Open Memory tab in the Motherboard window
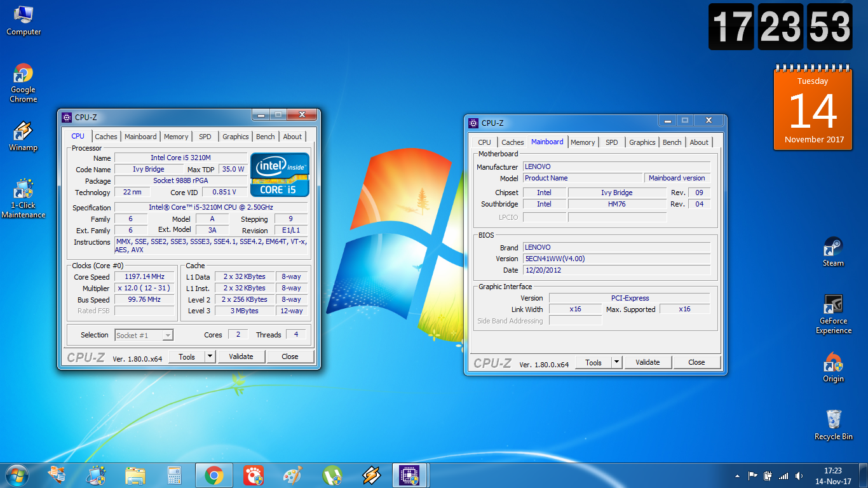868x488 pixels. (583, 142)
